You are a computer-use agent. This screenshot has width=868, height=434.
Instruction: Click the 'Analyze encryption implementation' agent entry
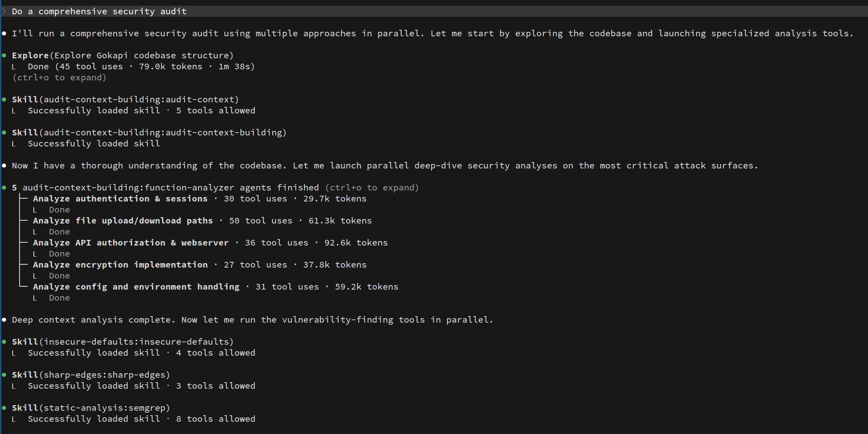pyautogui.click(x=120, y=265)
